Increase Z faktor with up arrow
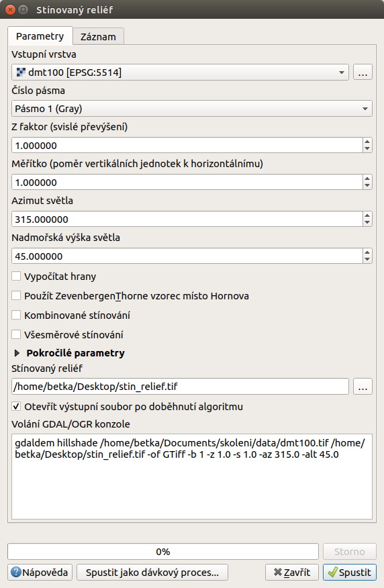 pyautogui.click(x=367, y=142)
